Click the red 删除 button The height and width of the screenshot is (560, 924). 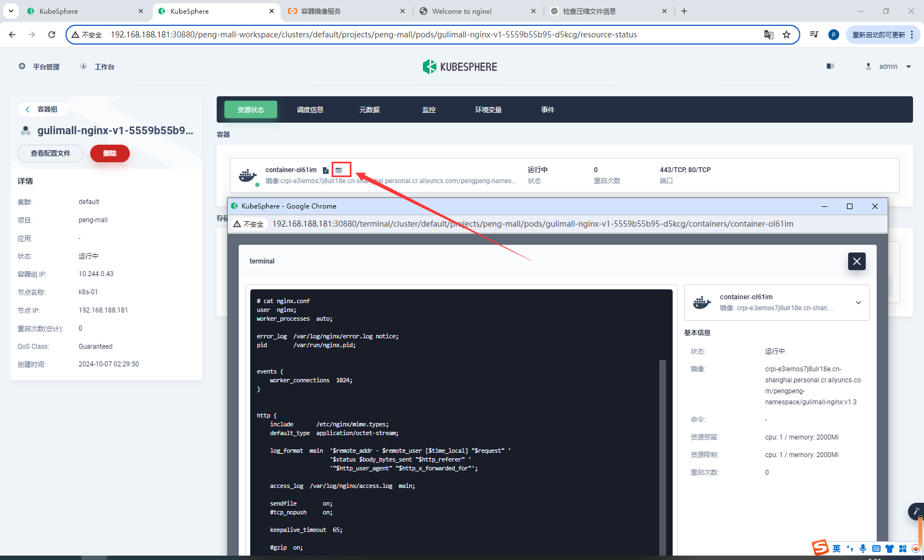coord(110,153)
